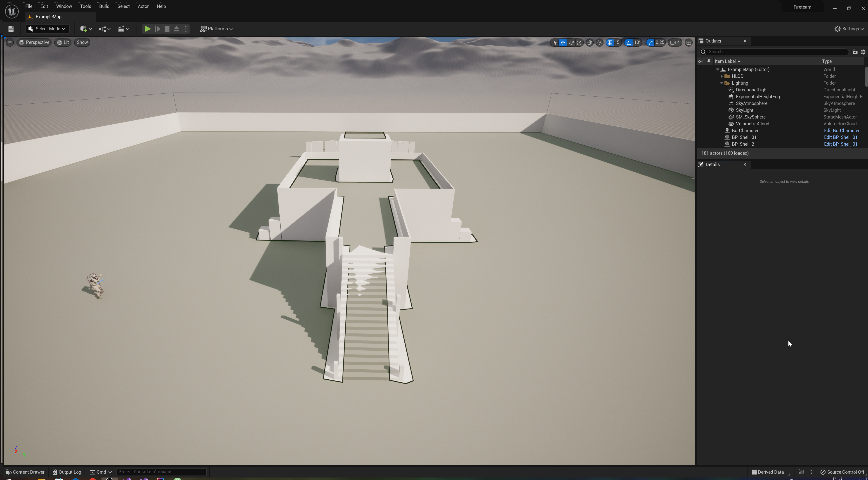Viewport: 868px width, 480px height.
Task: Open the Cinematics clapperboard dropdown
Action: click(123, 29)
